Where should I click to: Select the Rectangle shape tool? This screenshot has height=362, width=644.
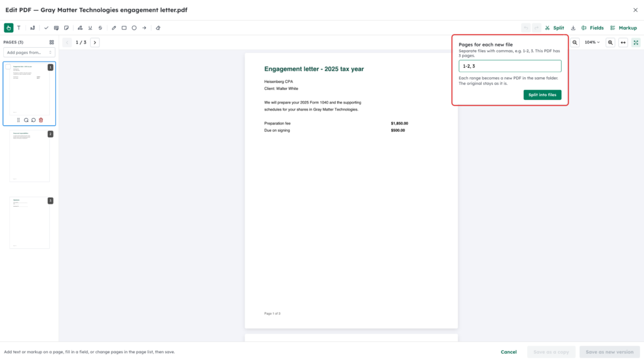click(124, 28)
